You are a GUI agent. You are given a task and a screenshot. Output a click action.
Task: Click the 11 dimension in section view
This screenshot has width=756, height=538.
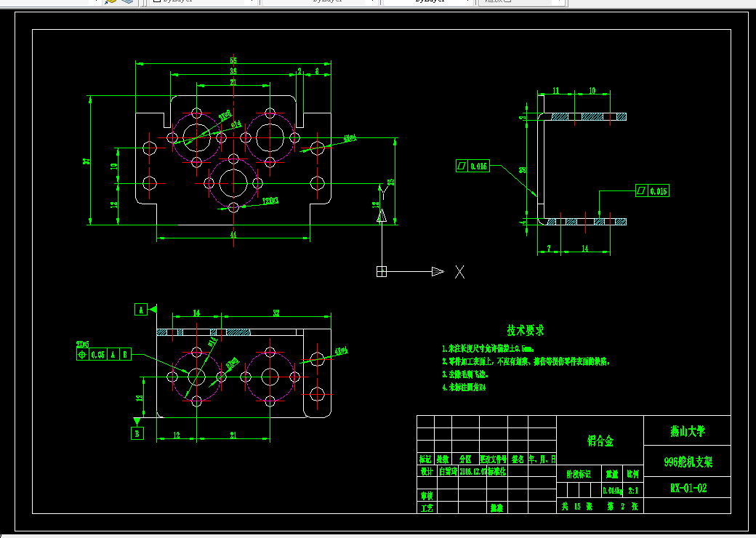pos(555,91)
